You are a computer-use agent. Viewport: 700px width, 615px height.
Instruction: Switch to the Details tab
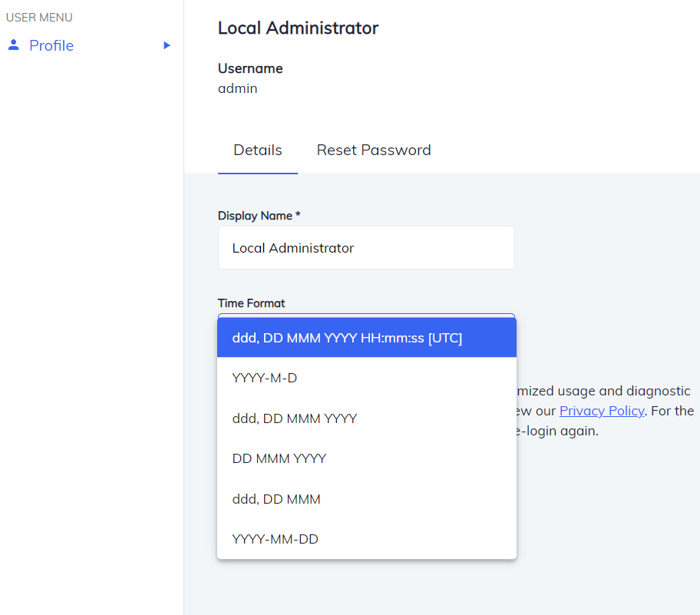coord(257,150)
